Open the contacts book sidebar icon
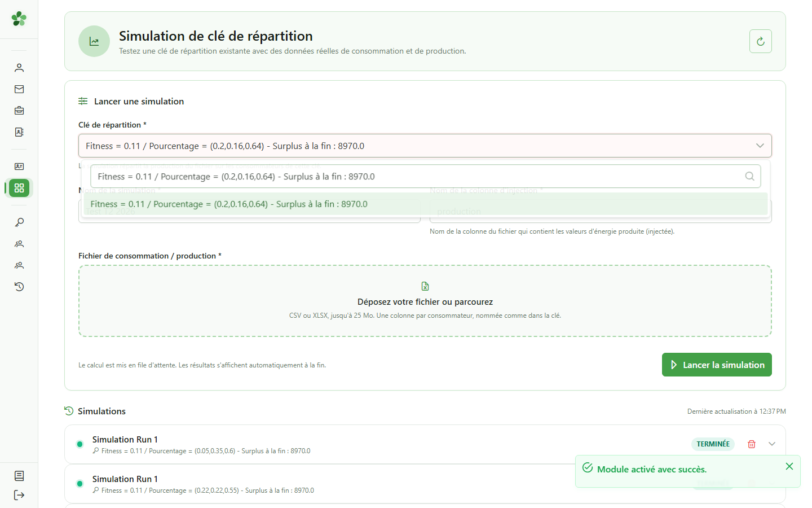The image size is (812, 508). (x=19, y=132)
